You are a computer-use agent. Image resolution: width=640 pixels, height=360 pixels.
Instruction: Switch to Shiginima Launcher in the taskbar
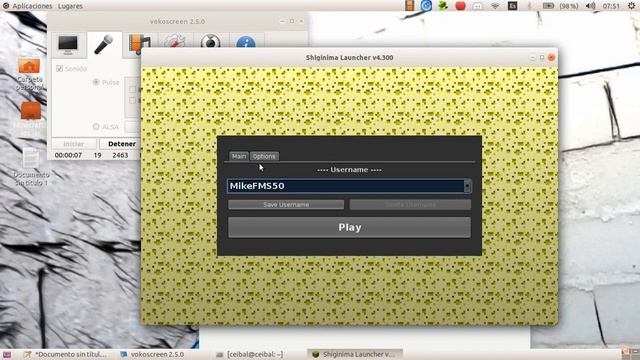pos(354,354)
